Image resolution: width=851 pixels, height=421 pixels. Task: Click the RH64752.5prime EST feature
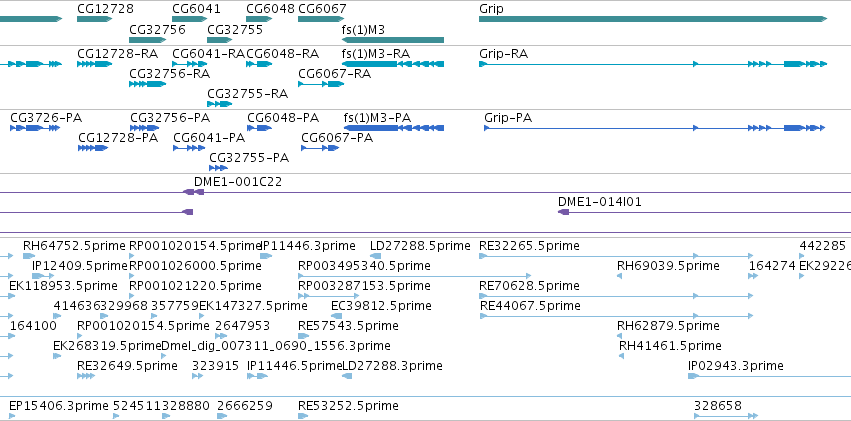(29, 256)
